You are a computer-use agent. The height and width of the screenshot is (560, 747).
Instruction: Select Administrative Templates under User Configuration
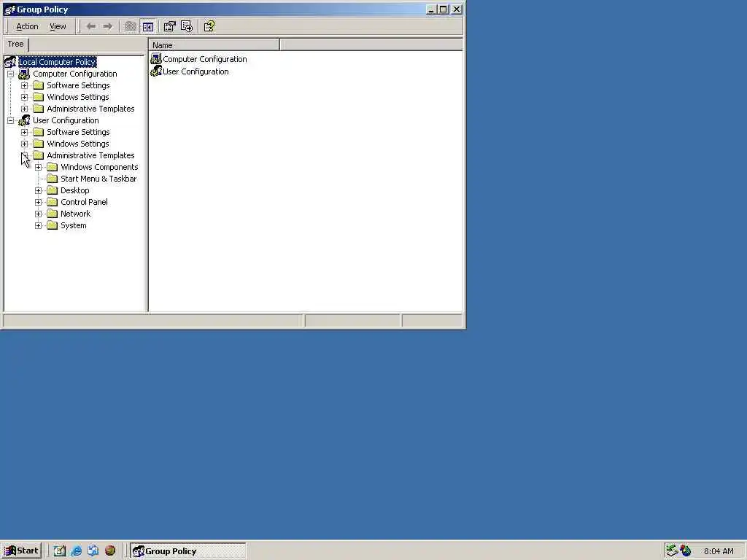pyautogui.click(x=90, y=156)
